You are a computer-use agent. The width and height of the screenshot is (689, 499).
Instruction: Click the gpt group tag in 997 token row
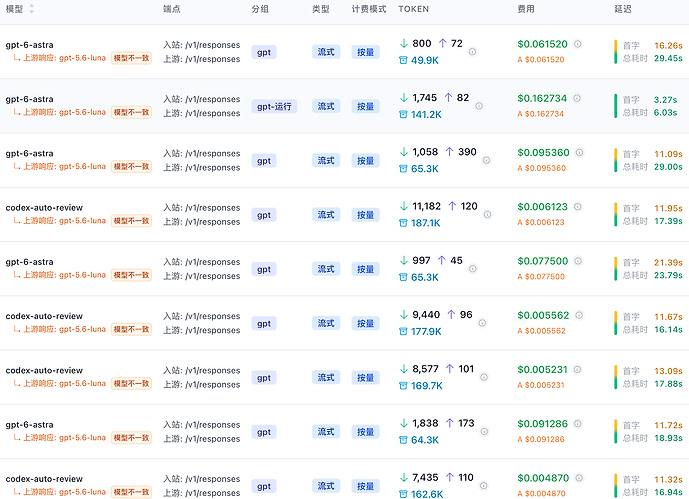(264, 269)
